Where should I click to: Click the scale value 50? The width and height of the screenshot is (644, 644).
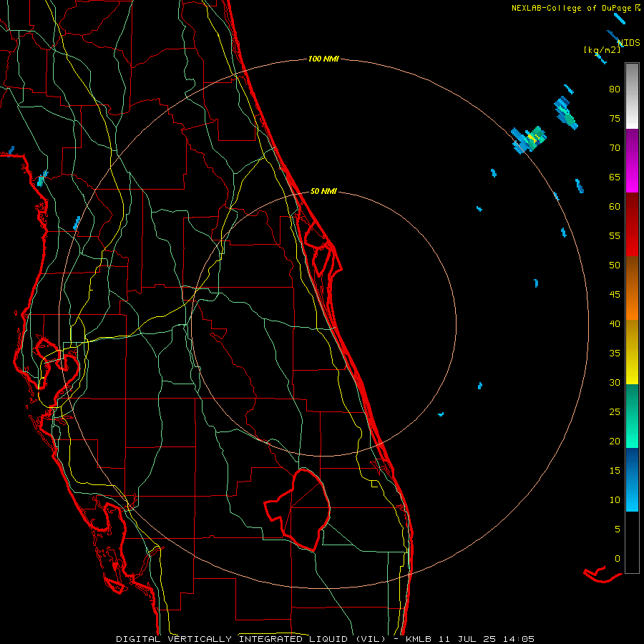point(615,265)
